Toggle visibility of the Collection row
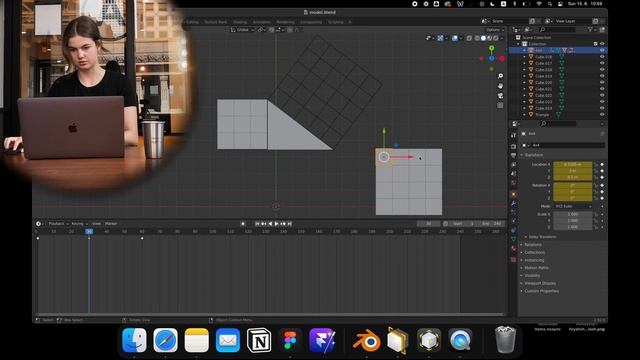640x360 pixels. point(602,44)
